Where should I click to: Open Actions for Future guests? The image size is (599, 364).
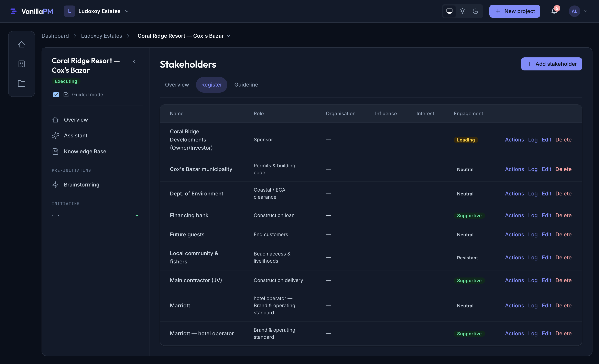[x=514, y=235]
